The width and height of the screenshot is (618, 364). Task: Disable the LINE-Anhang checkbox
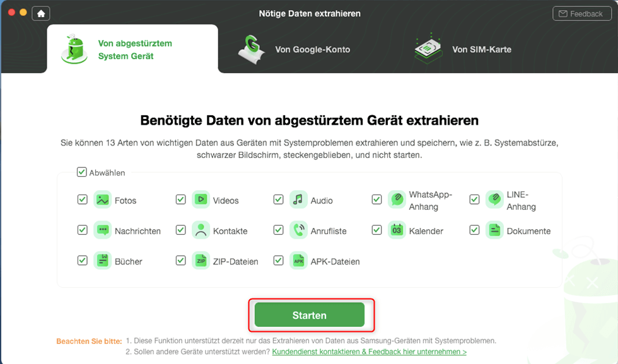tap(474, 200)
